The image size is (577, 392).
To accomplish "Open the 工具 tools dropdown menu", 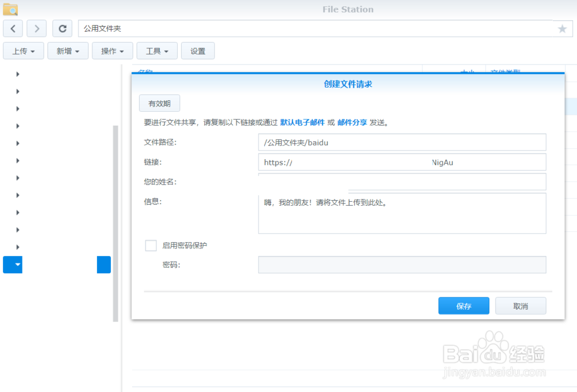I will [156, 51].
